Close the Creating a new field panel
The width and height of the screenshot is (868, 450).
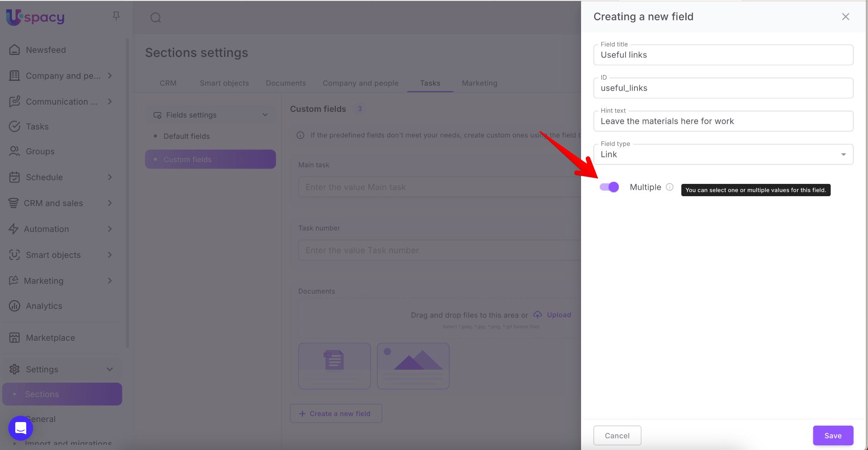pos(845,17)
